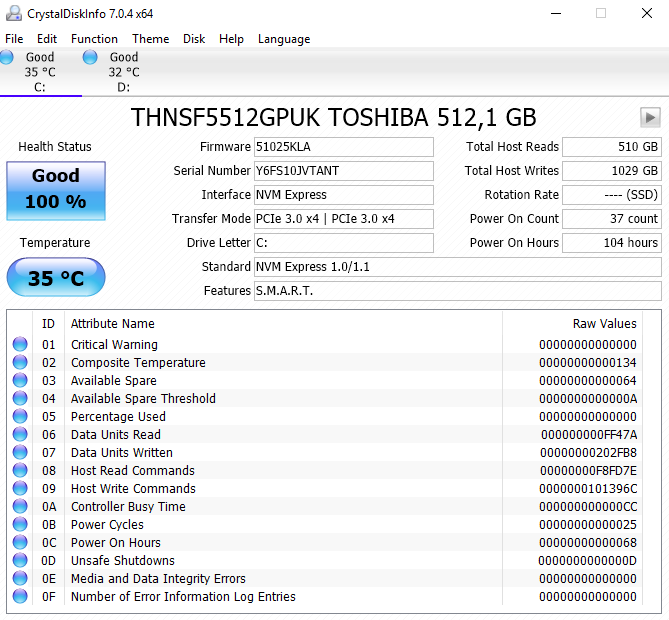Click status orb for Error Information Log Entries
The height and width of the screenshot is (620, 669).
(x=20, y=596)
